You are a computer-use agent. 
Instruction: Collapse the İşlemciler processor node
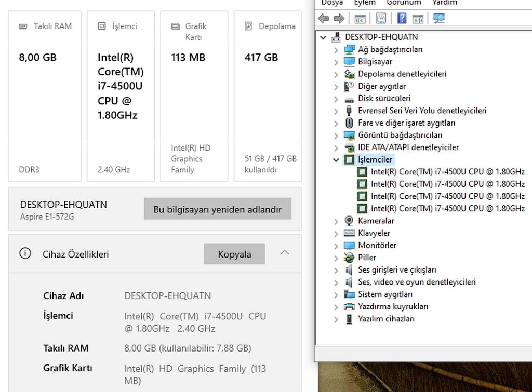pyautogui.click(x=336, y=160)
